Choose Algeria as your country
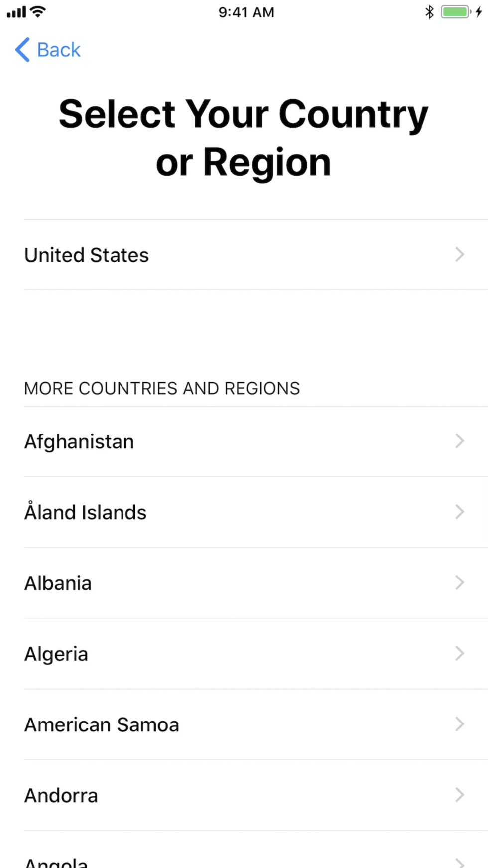This screenshot has width=488, height=868. [56, 654]
